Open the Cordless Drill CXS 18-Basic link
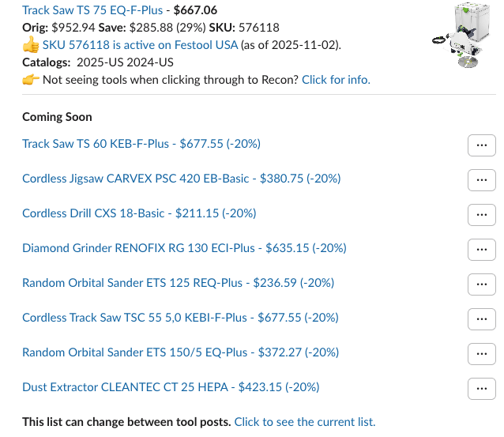Screen dimensions: 504x437 tap(139, 213)
